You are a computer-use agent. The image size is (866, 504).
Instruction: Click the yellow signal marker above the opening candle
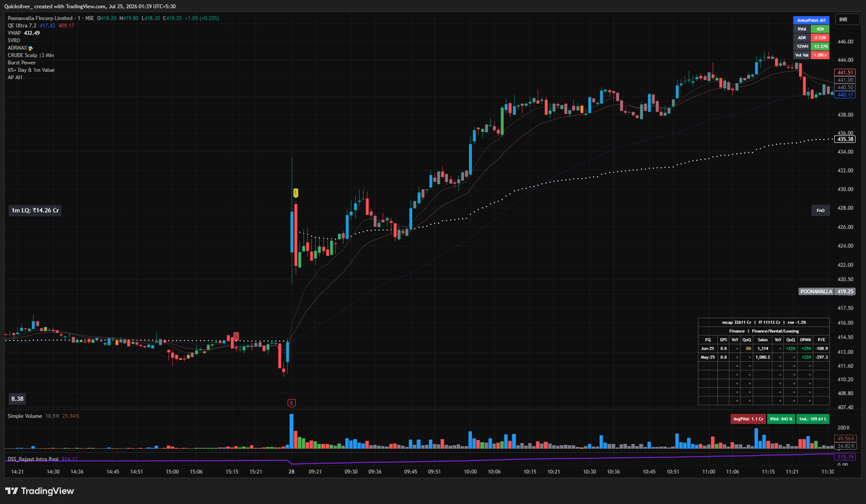click(295, 193)
